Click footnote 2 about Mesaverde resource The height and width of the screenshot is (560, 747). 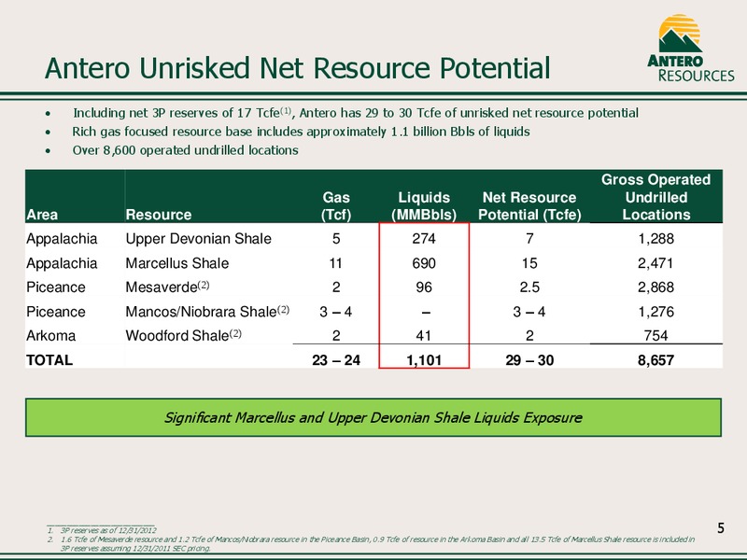371,544
